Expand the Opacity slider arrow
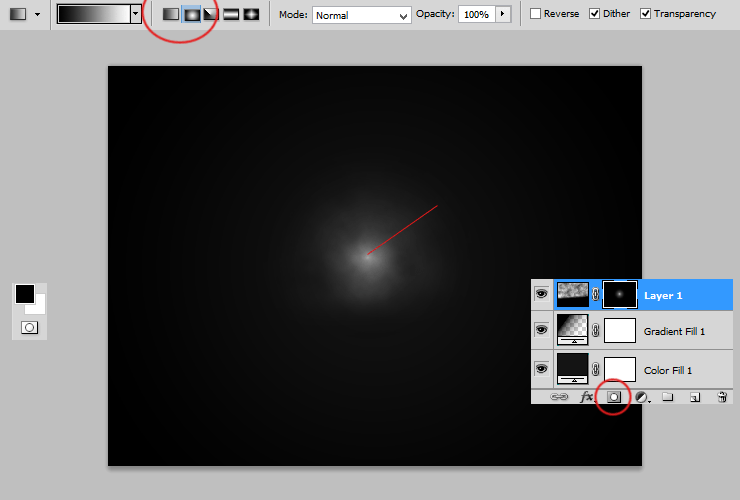 [x=502, y=14]
